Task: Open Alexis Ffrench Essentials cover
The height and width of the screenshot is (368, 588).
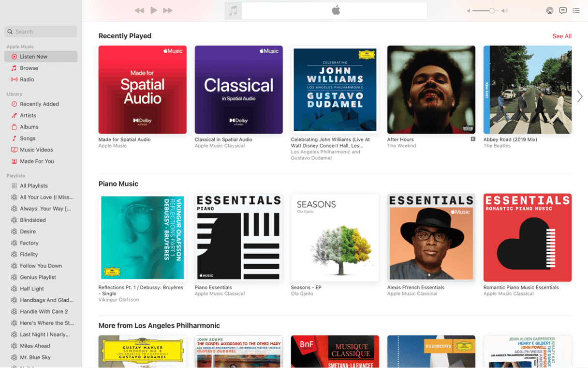Action: coord(431,238)
